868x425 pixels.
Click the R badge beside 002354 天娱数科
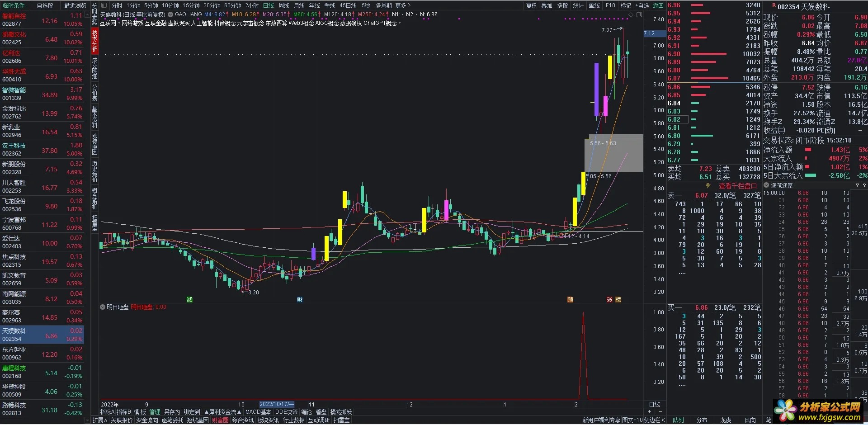pos(774,6)
